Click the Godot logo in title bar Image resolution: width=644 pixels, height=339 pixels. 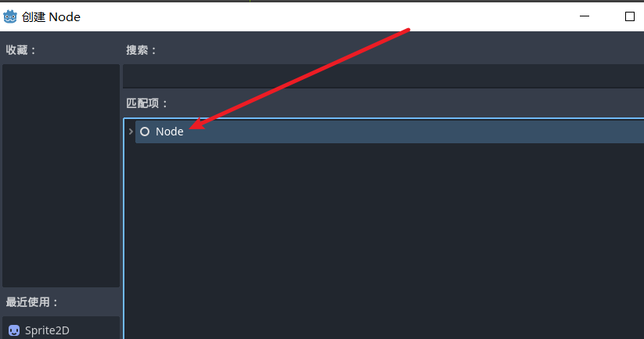click(x=10, y=17)
